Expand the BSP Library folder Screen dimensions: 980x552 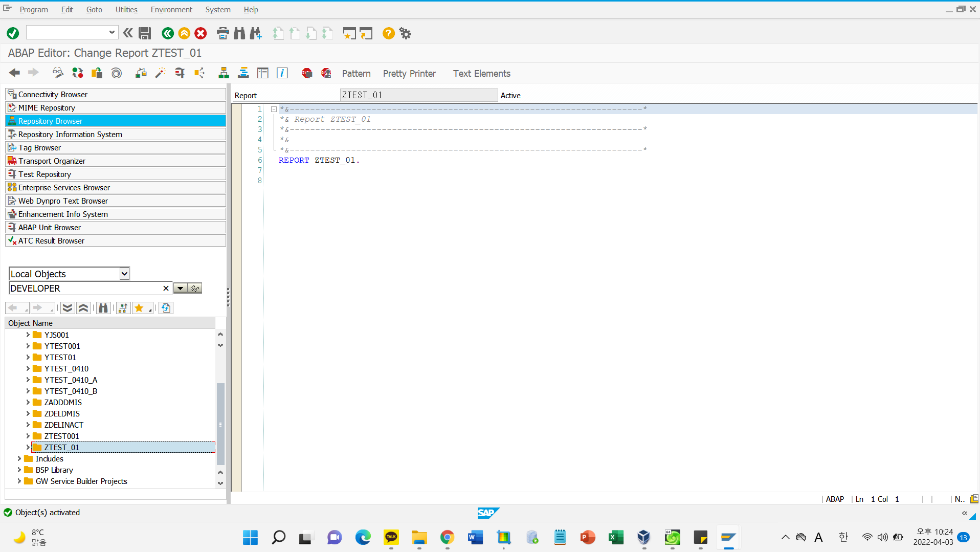coord(19,470)
